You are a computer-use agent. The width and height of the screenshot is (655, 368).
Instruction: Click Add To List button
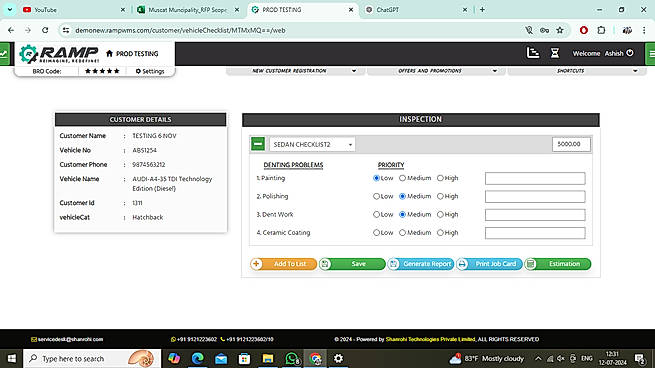[284, 264]
